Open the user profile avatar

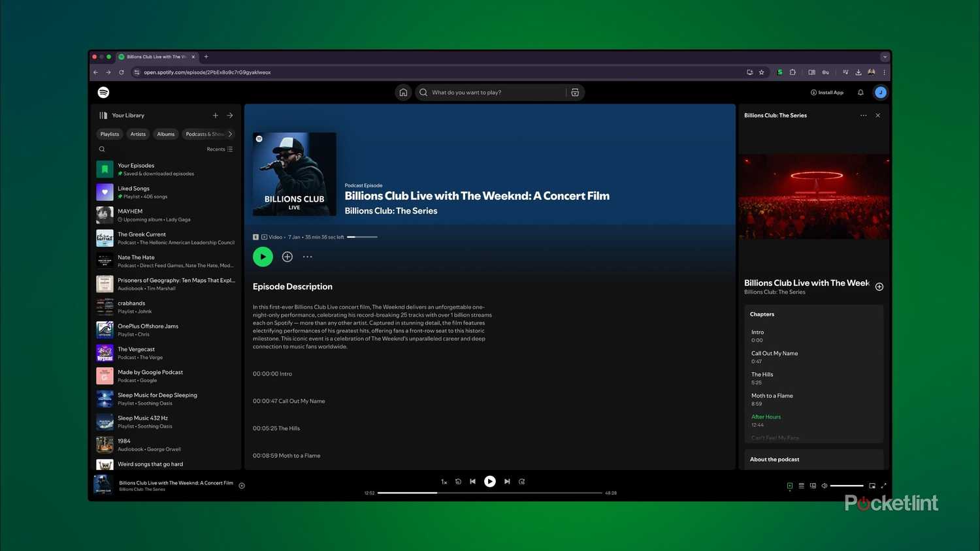point(881,92)
